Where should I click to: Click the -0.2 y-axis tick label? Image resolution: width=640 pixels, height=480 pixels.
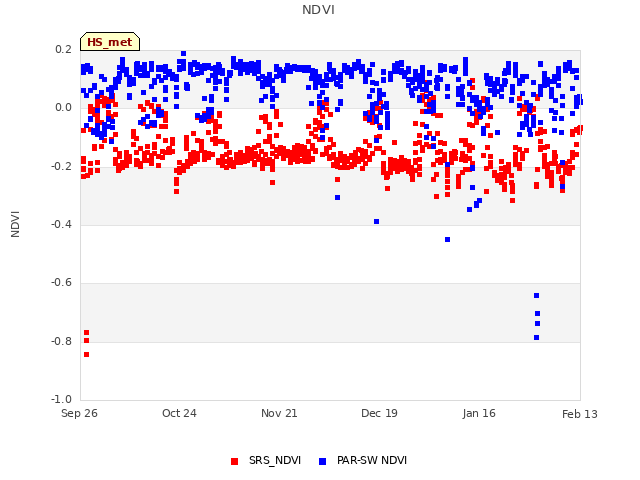(61, 166)
